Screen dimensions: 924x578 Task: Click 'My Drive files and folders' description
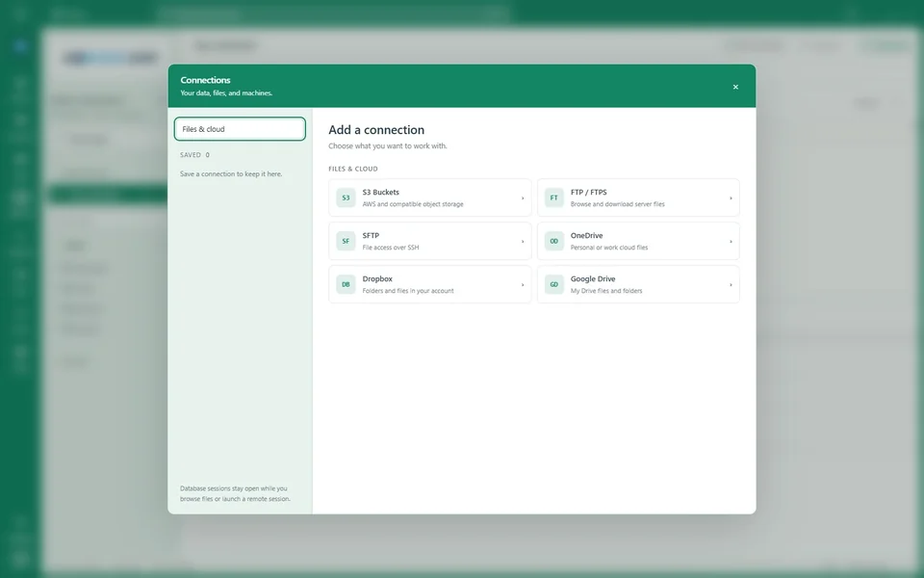[606, 291]
